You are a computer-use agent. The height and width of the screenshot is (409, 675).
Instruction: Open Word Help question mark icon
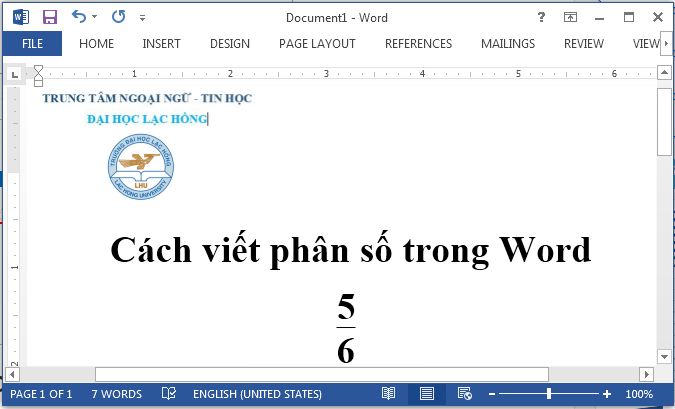[541, 17]
